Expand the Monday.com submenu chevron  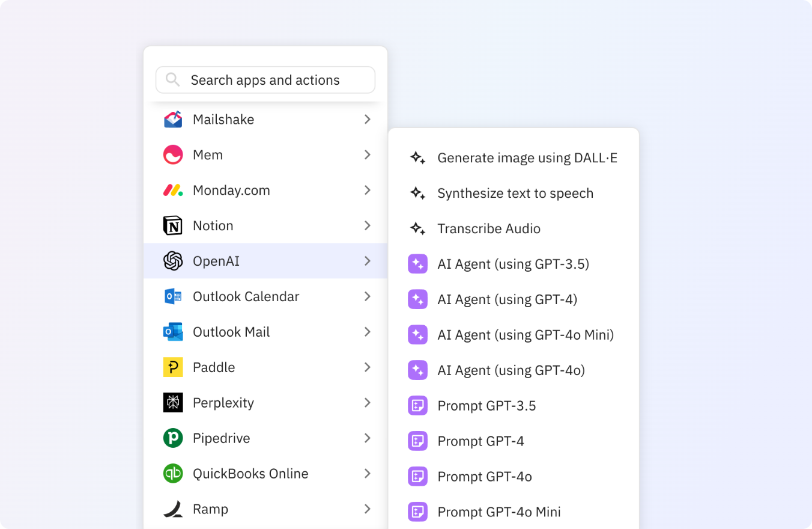pyautogui.click(x=368, y=191)
